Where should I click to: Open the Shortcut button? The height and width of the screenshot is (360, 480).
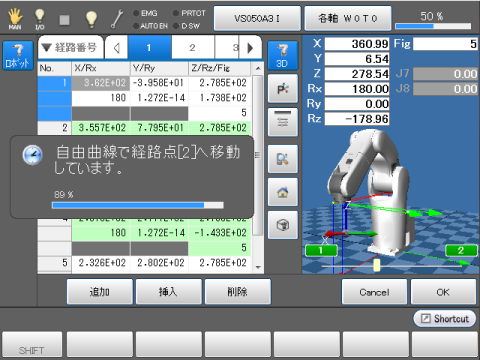click(444, 319)
